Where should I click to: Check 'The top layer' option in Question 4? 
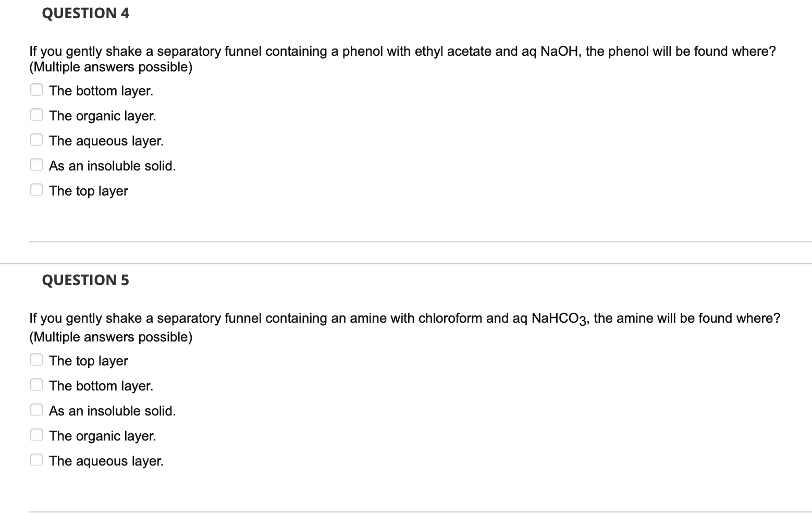(x=36, y=190)
